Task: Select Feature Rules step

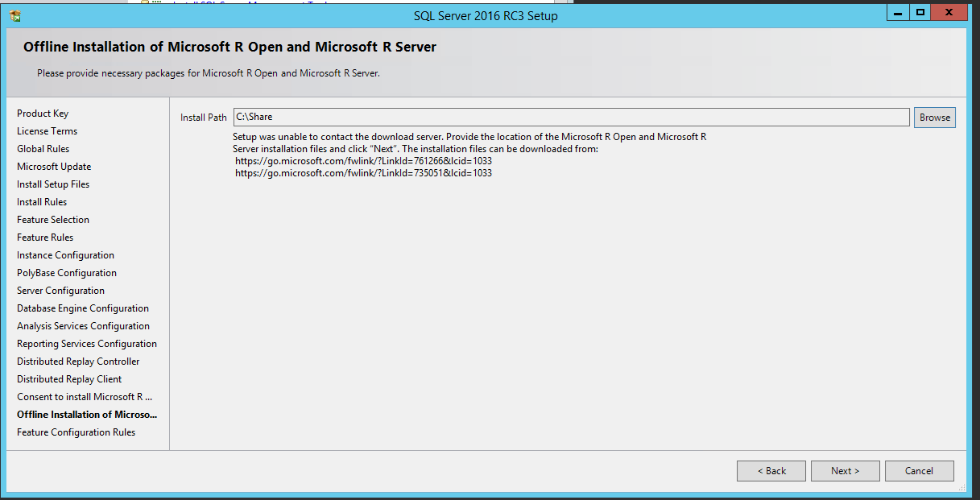Action: pos(45,238)
